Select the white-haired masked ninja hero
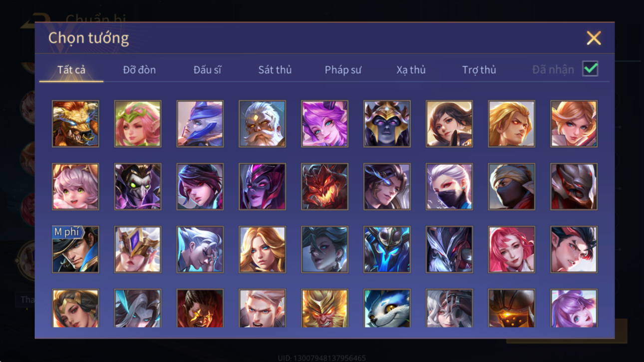644x362 pixels. pyautogui.click(x=449, y=187)
